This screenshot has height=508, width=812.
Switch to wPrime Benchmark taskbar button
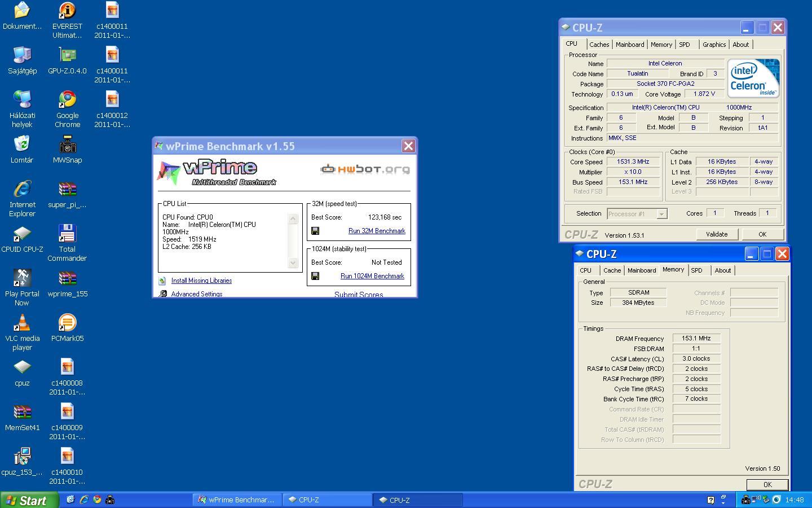[x=237, y=500]
